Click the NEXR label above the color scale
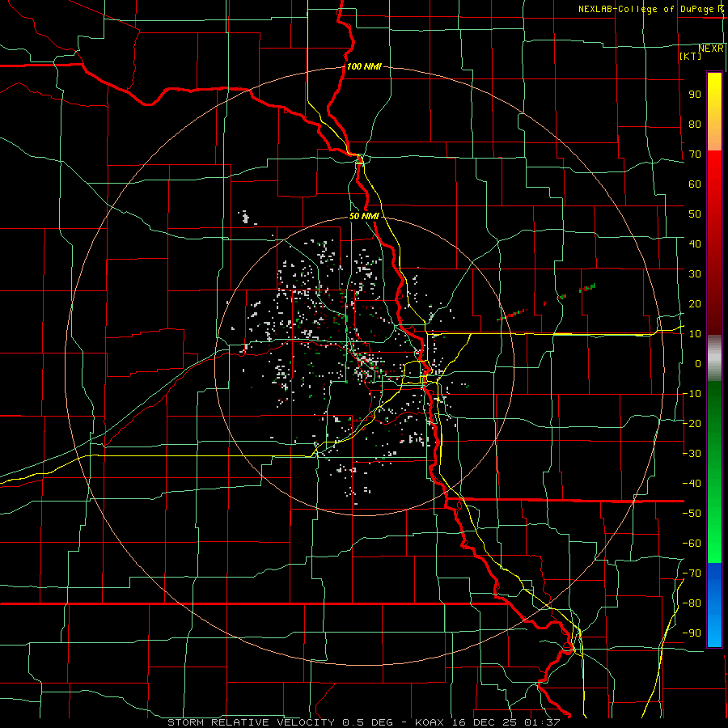This screenshot has height=728, width=728. point(711,49)
